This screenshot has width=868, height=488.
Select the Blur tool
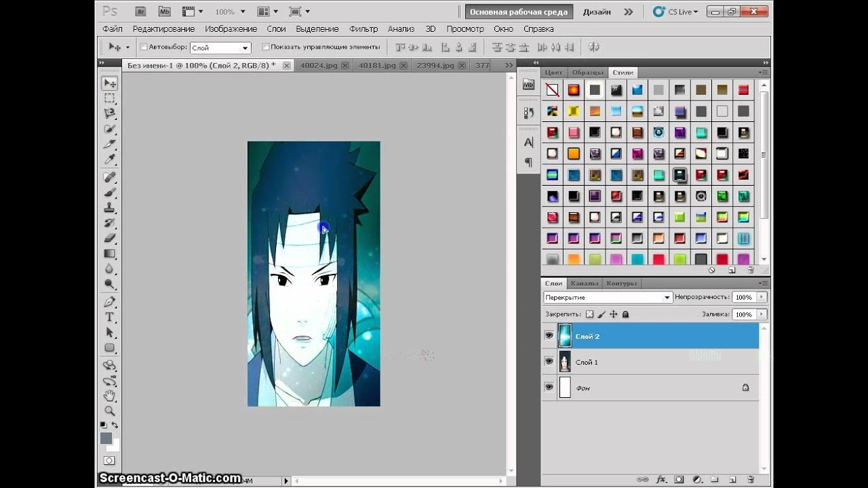[109, 269]
